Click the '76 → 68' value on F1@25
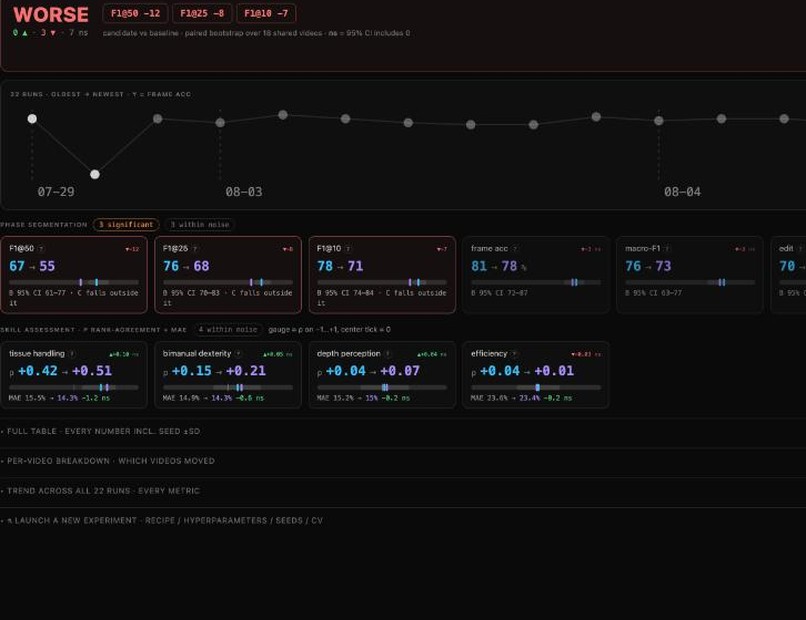 click(x=186, y=266)
